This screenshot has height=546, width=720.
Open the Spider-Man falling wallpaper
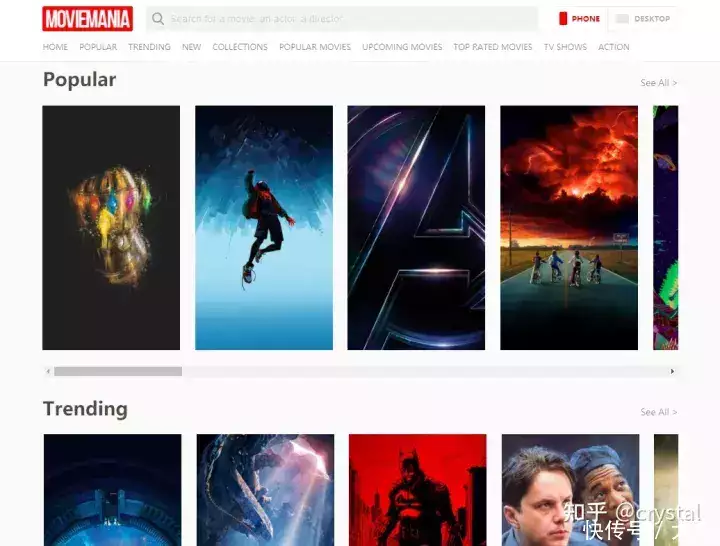click(x=264, y=228)
